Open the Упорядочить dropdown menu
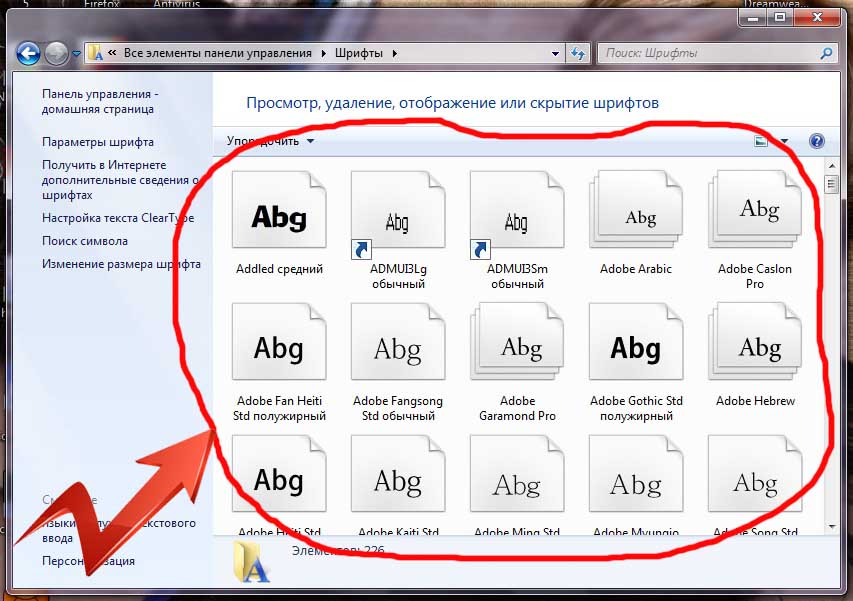This screenshot has width=853, height=601. coord(270,141)
